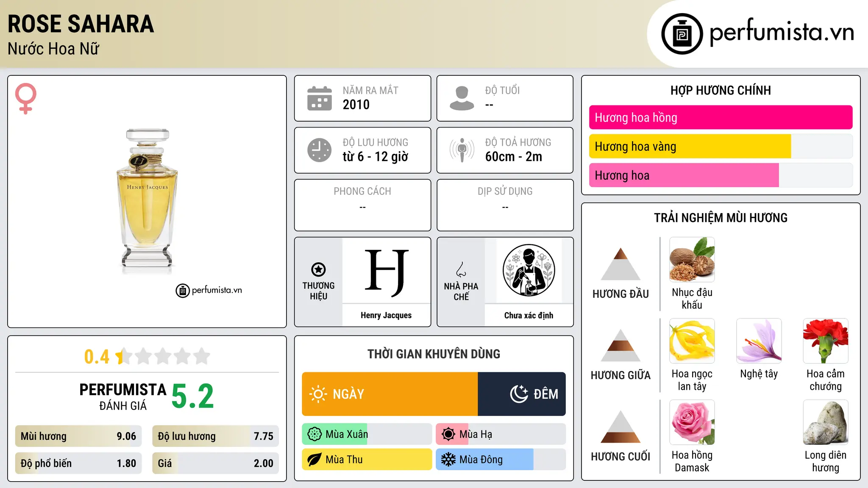868x488 pixels.
Task: Click the ROSE SAHARA title
Action: (81, 24)
